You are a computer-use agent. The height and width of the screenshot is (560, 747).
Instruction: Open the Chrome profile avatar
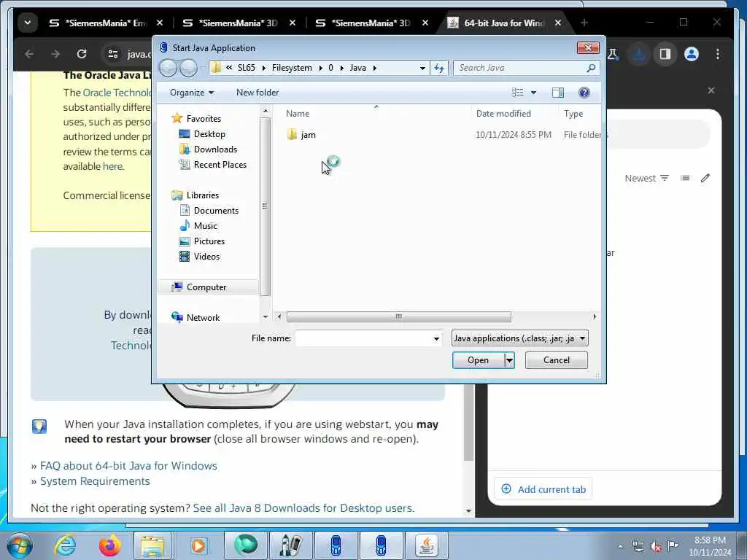[x=692, y=54]
